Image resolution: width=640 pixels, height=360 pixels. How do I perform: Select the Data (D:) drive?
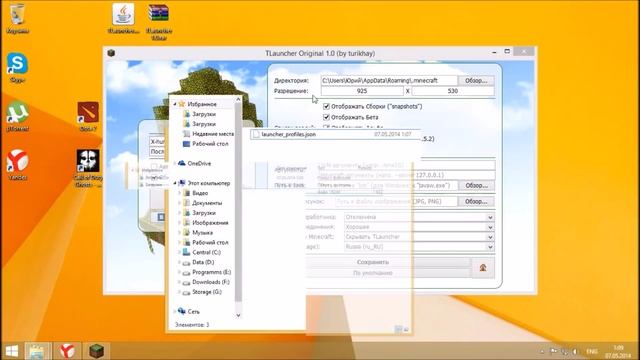(x=203, y=262)
